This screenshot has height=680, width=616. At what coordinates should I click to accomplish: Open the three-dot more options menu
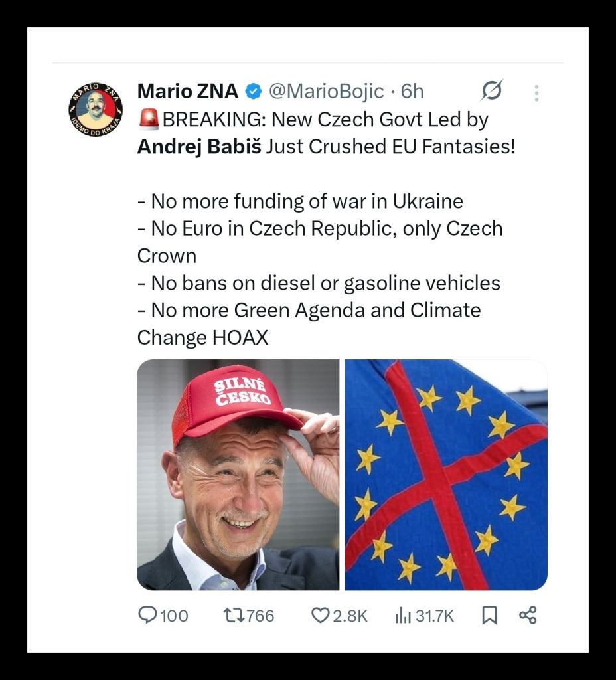click(x=536, y=92)
